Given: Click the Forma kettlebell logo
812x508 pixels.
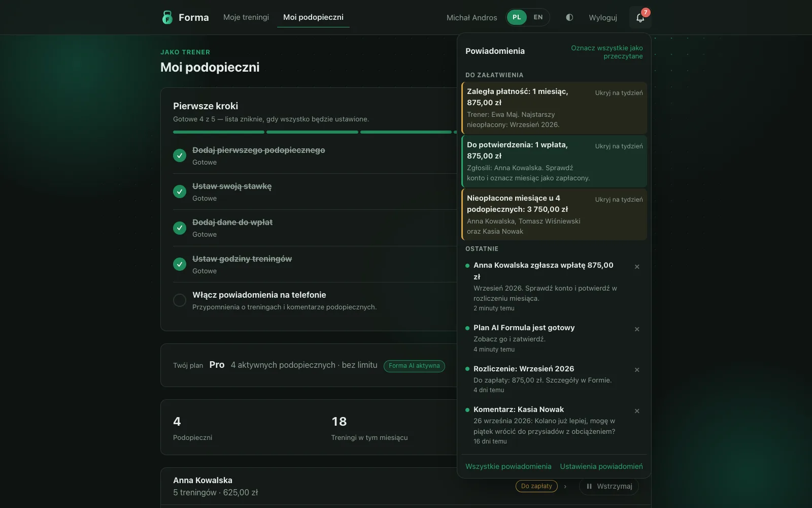Looking at the screenshot, I should 167,17.
